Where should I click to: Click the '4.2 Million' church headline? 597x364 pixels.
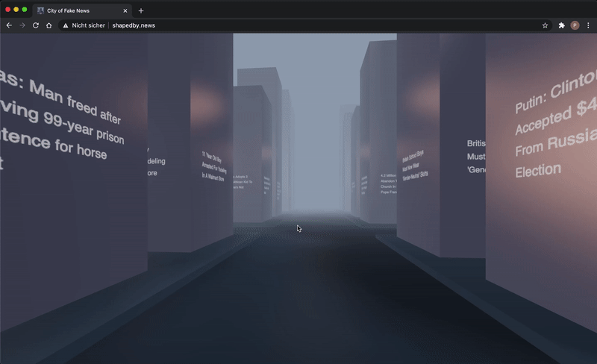click(388, 184)
